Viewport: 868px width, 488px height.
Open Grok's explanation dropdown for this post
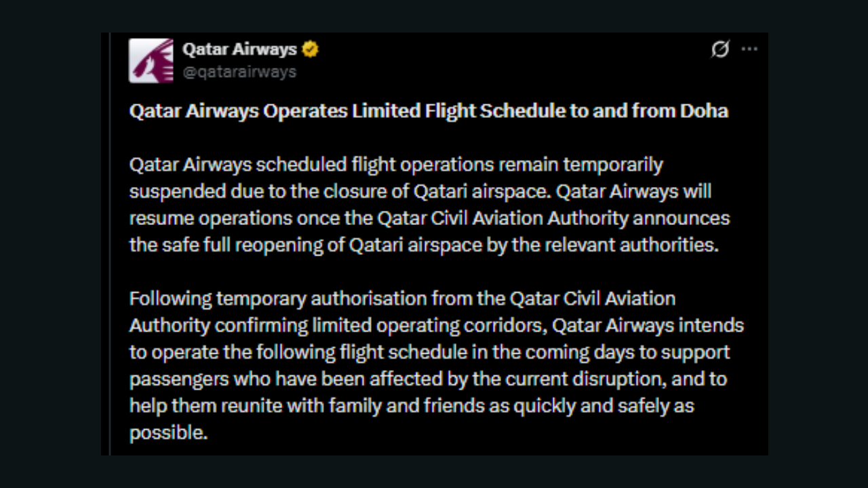point(719,49)
